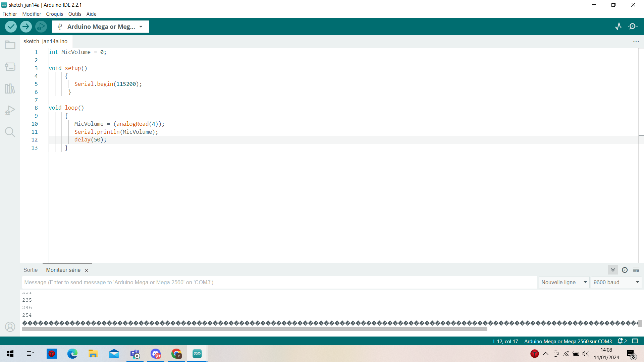Screen dimensions: 644x362
Task: Open the Nouvelle ligne line-ending dropdown
Action: click(x=564, y=282)
